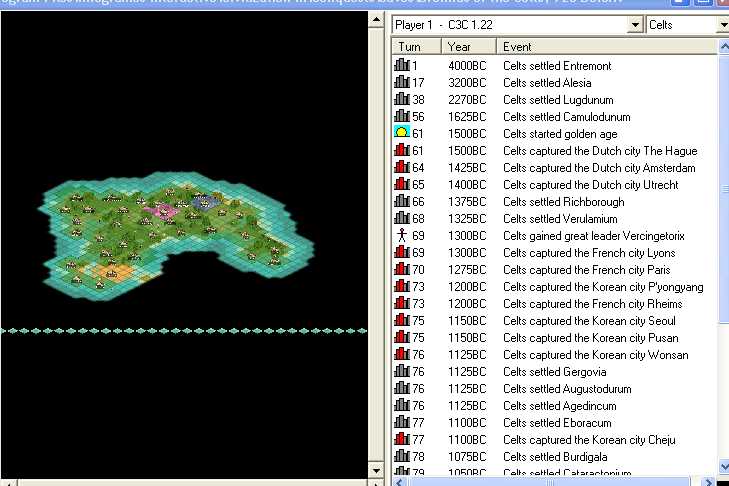Click year 1375BC cell

click(x=467, y=202)
